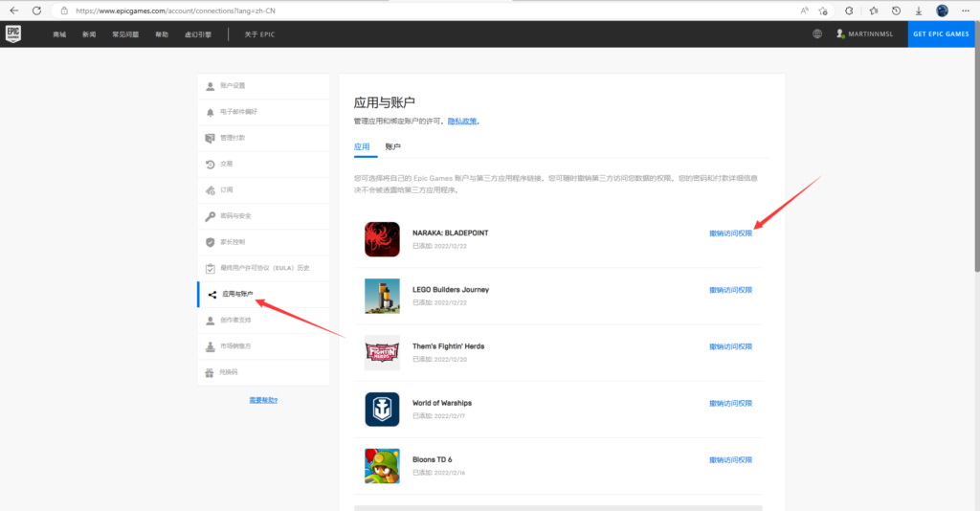Reload the current page

(x=37, y=11)
